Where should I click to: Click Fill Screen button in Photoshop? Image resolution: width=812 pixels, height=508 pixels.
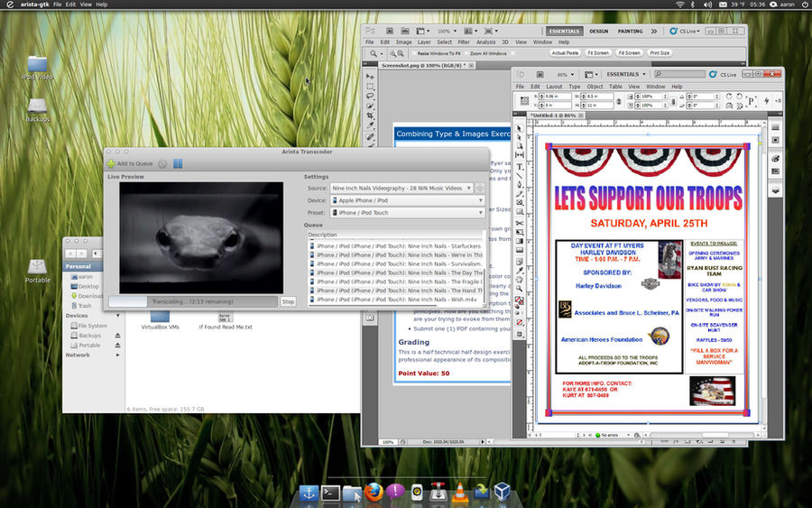629,53
